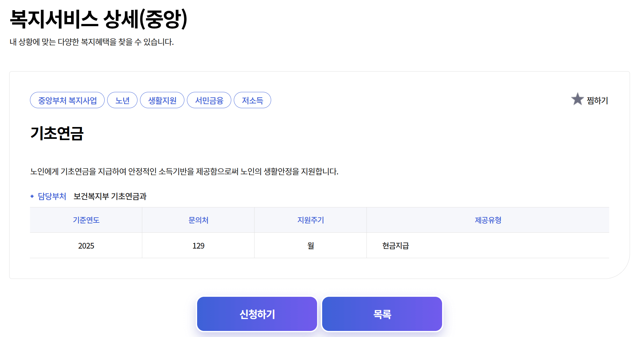Click the 노년 category tag
The width and height of the screenshot is (644, 337).
coord(122,100)
